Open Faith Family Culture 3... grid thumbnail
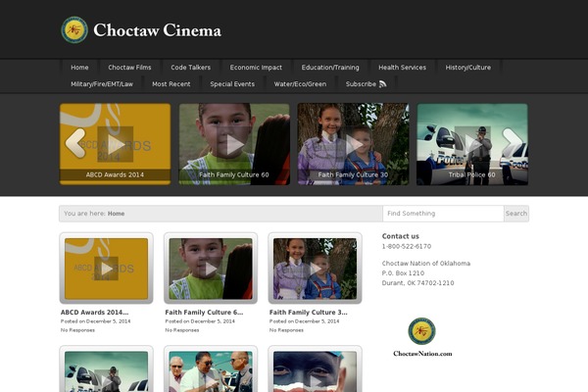588x392 pixels. pyautogui.click(x=315, y=269)
